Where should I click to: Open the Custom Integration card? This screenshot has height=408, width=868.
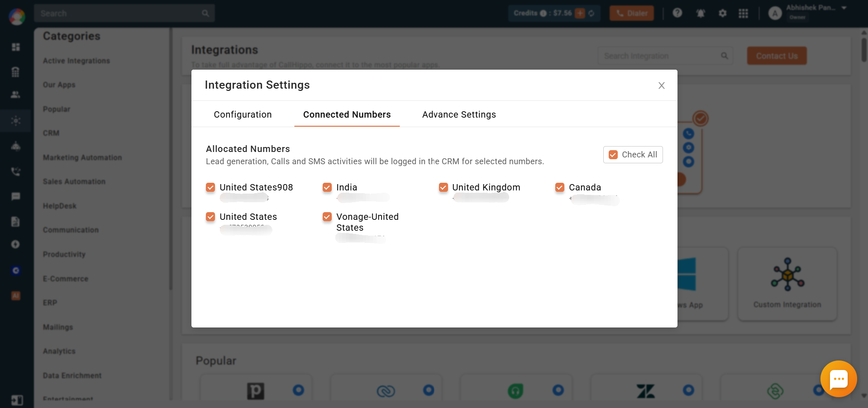pos(787,284)
